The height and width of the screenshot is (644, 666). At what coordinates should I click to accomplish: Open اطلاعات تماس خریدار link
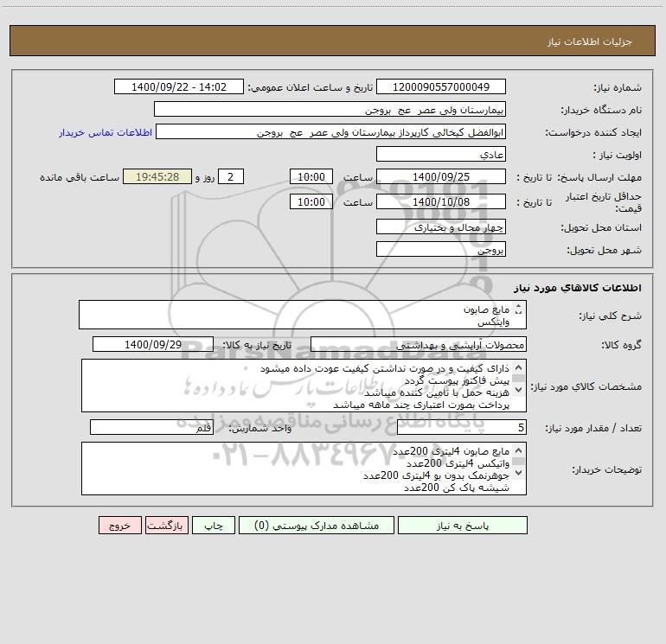pos(106,132)
